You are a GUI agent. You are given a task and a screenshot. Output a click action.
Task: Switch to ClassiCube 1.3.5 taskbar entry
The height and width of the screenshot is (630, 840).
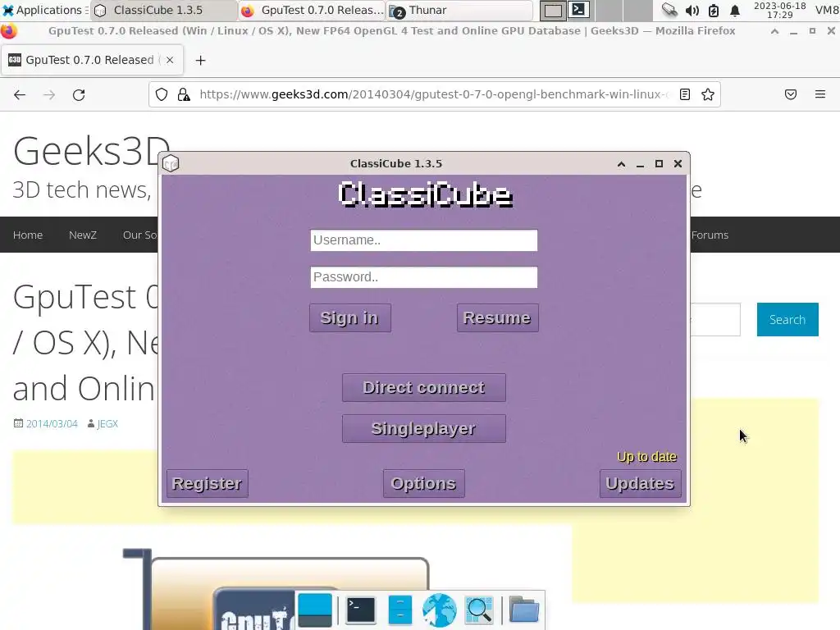pyautogui.click(x=163, y=10)
